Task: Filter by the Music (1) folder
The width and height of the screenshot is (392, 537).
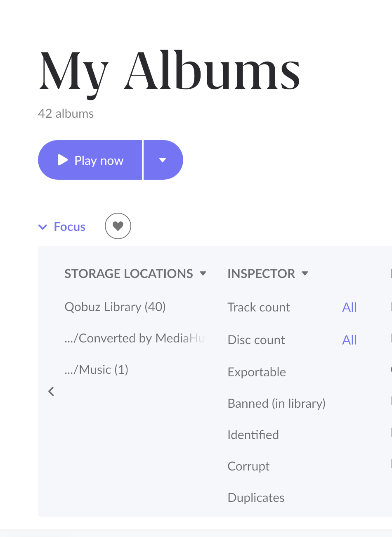Action: 97,369
